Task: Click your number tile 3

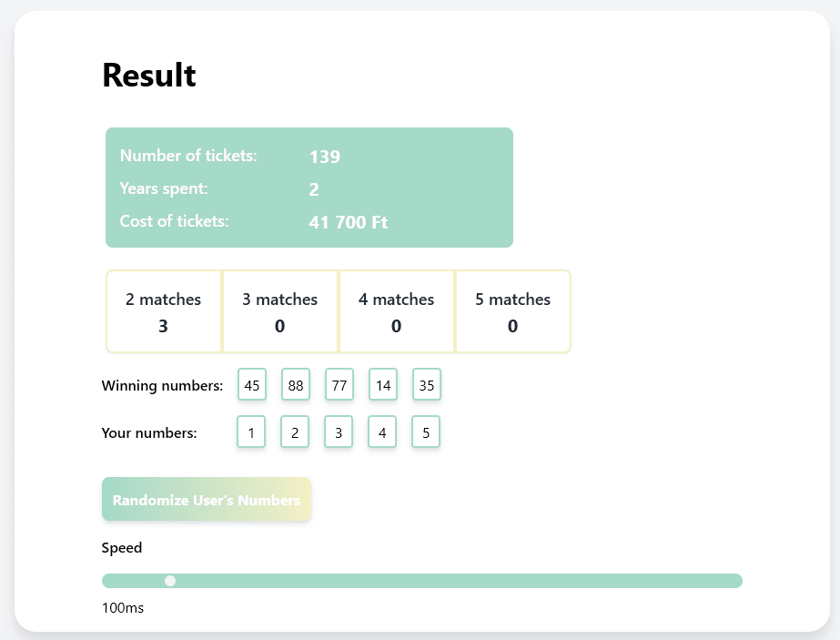Action: pyautogui.click(x=339, y=432)
